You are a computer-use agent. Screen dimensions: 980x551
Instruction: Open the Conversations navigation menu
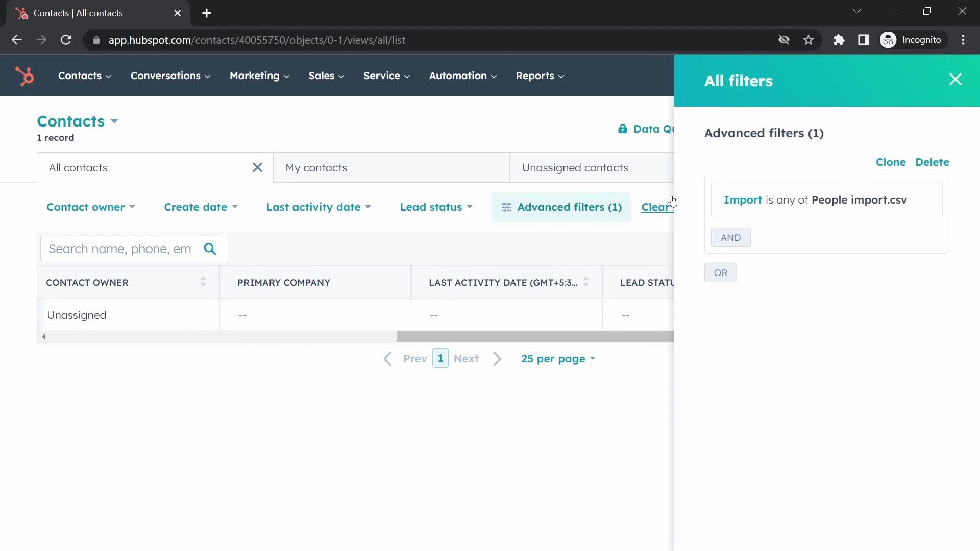click(170, 76)
